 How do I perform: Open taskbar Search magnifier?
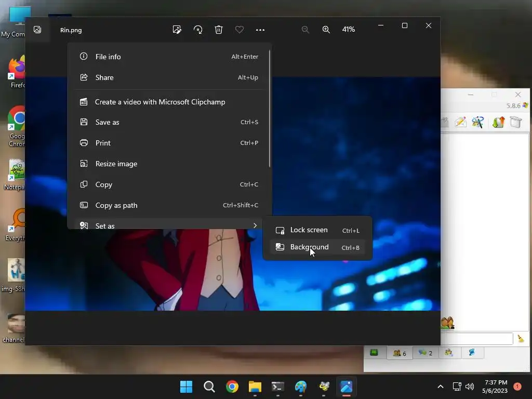(x=209, y=387)
